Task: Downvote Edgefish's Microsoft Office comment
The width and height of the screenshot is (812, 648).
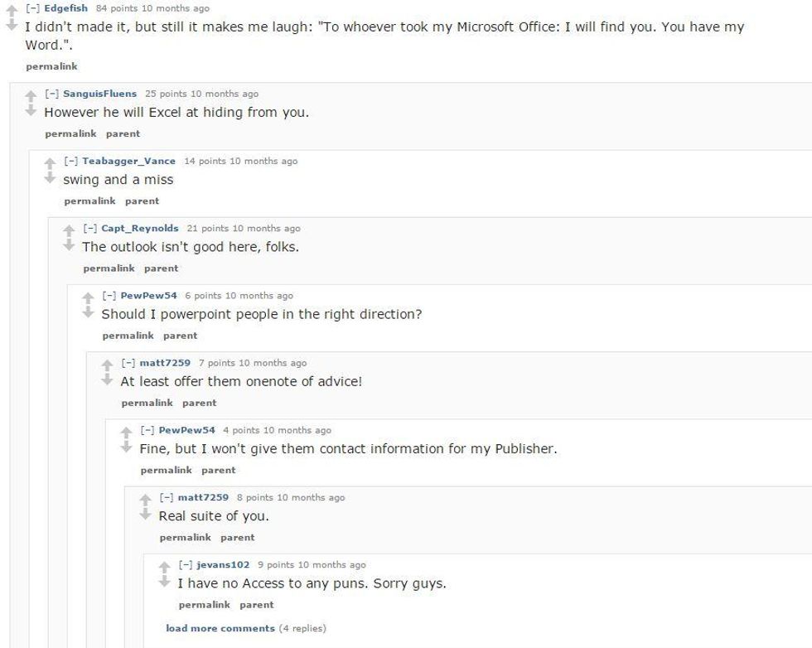Action: coord(12,25)
